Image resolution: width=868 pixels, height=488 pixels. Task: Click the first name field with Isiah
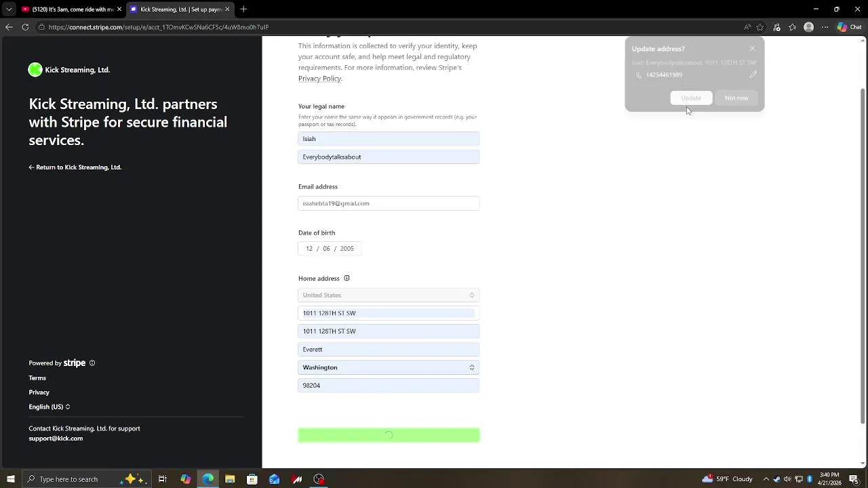(389, 139)
